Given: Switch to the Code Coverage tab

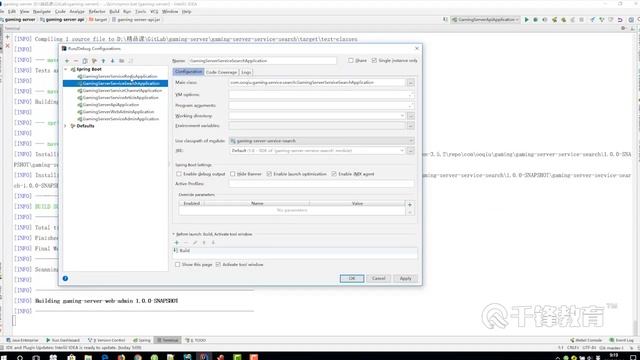Looking at the screenshot, I should pos(221,72).
